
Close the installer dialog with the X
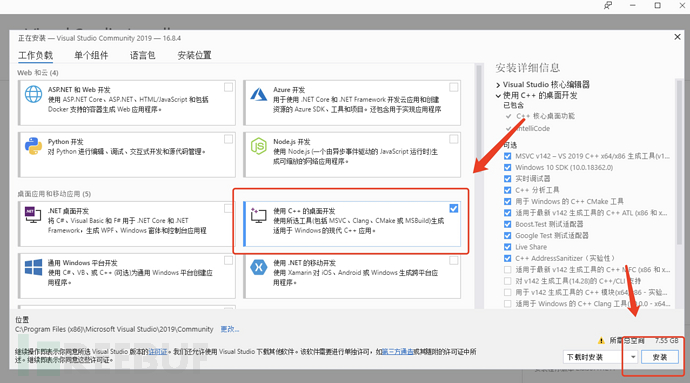[677, 37]
